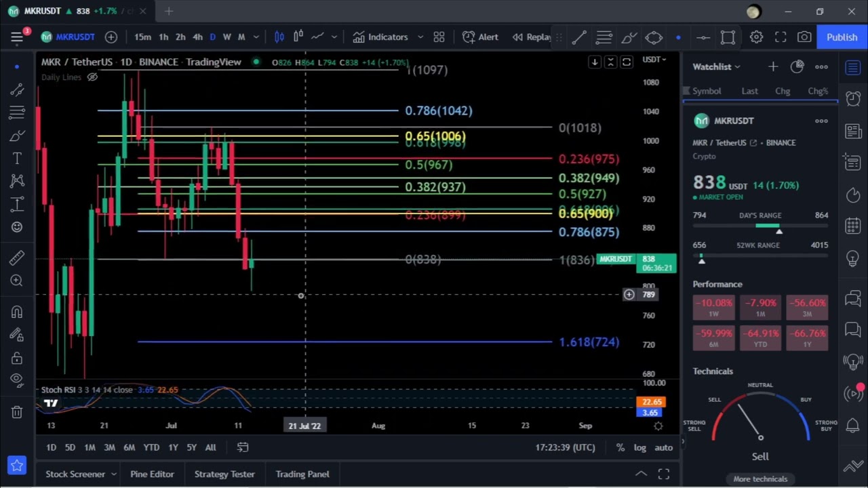Click the add symbol plus icon

(111, 37)
